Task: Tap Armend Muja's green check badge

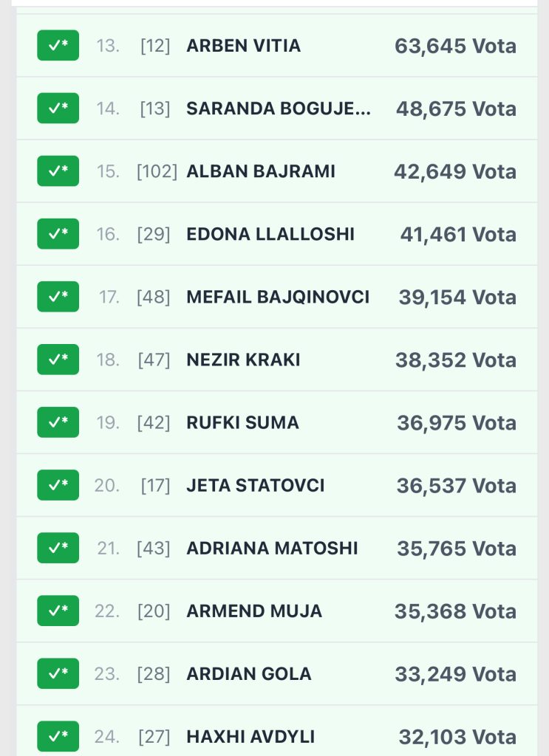Action: click(58, 611)
